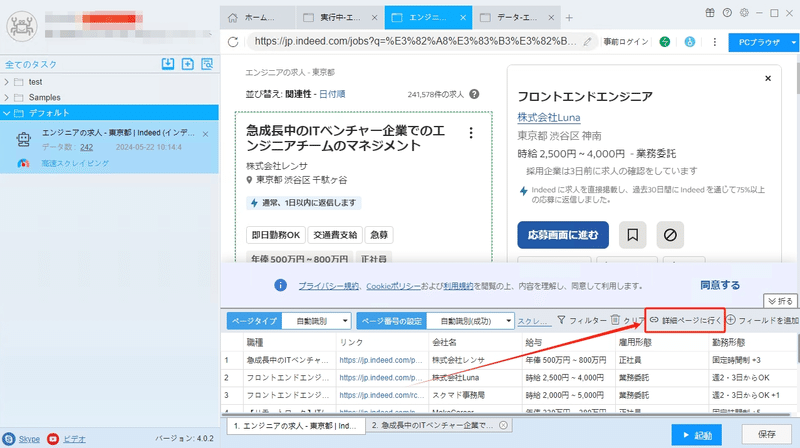Remove the エンジニアの求人 task with X

205,134
